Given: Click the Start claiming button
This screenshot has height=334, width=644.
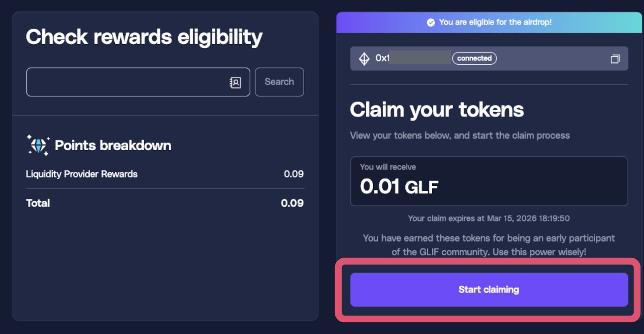Looking at the screenshot, I should [489, 289].
